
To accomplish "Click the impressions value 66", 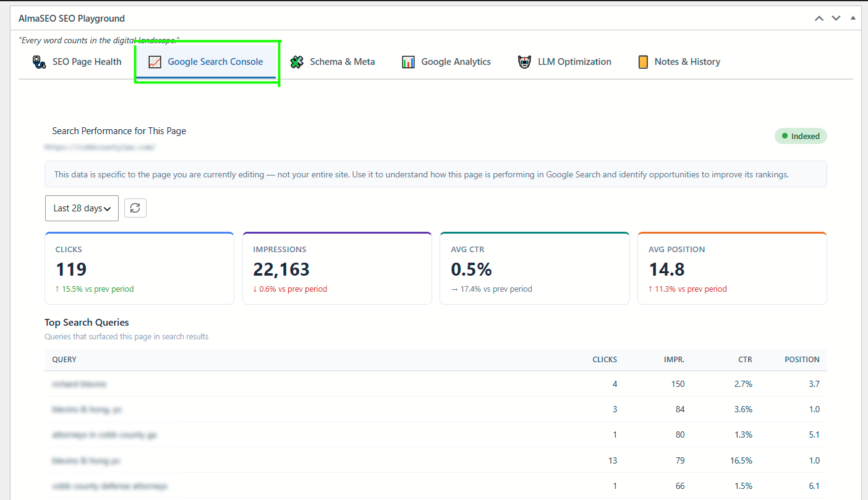I will tap(680, 486).
